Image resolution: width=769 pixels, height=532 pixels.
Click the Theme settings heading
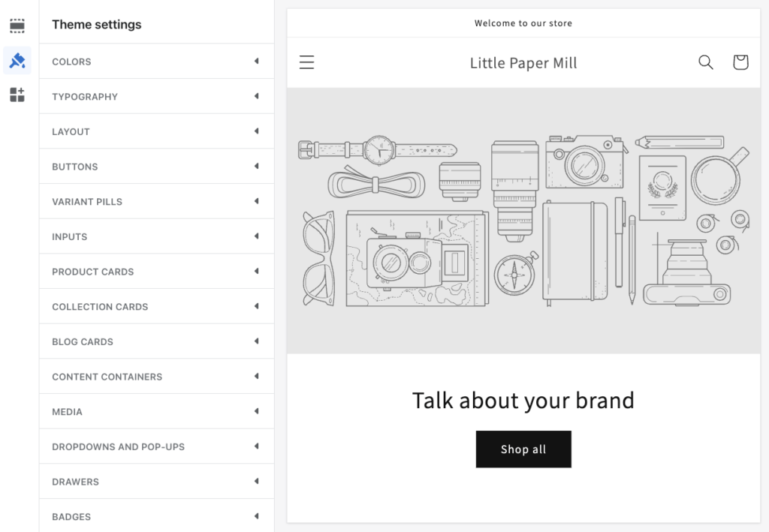(97, 25)
